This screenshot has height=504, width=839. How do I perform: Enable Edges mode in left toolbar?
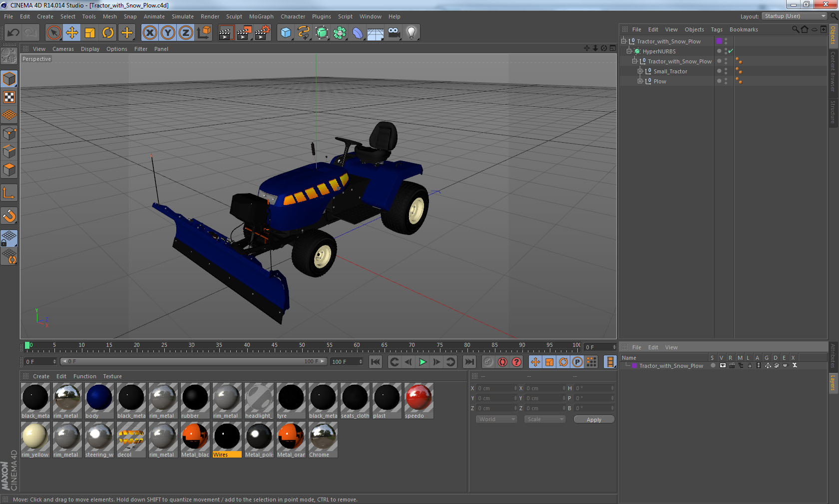pyautogui.click(x=9, y=152)
